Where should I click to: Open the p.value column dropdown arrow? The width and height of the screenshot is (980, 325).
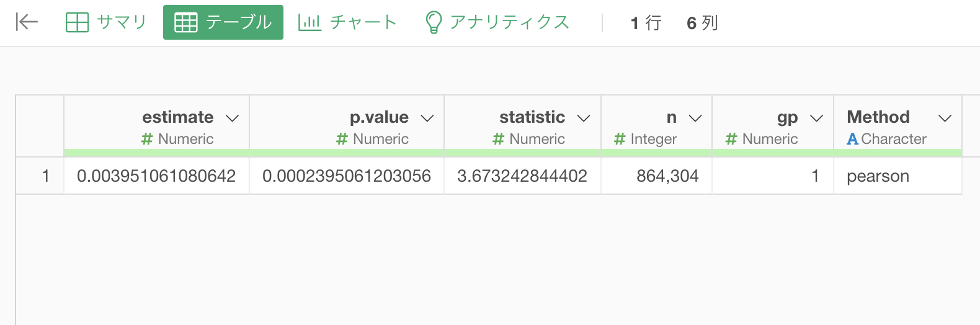click(x=427, y=118)
